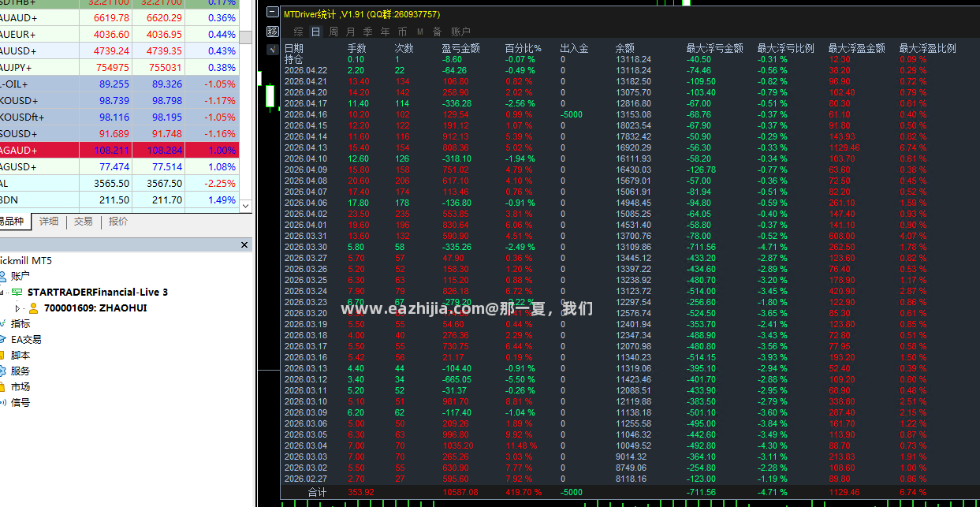Screen dimensions: 980x507
Task: Click the 合计 totals row label
Action: click(x=316, y=492)
